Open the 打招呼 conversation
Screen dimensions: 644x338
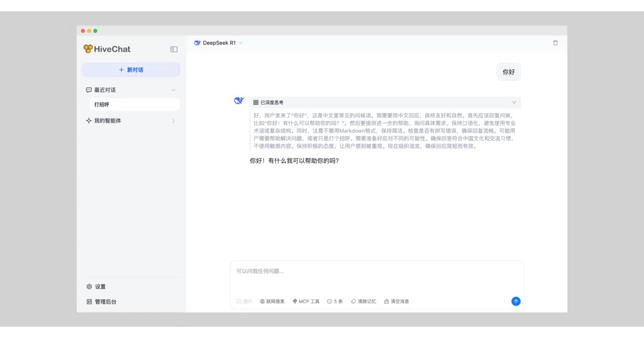tap(135, 105)
